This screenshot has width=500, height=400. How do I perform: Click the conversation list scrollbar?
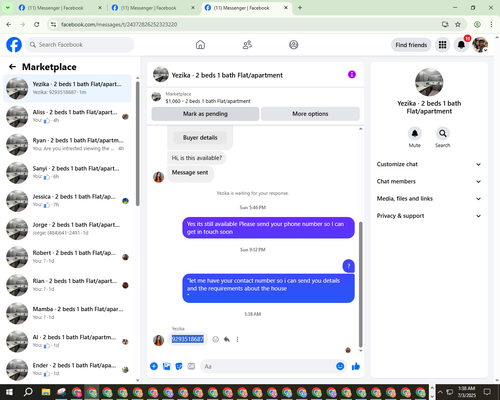pos(137,143)
